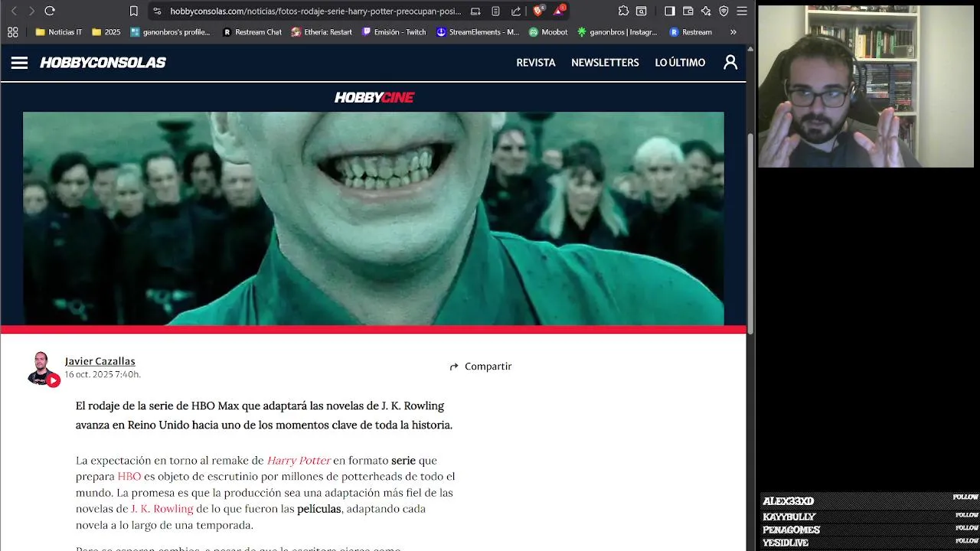The width and height of the screenshot is (980, 551).
Task: Click YESIDLIVE follower name in overlay
Action: [786, 543]
